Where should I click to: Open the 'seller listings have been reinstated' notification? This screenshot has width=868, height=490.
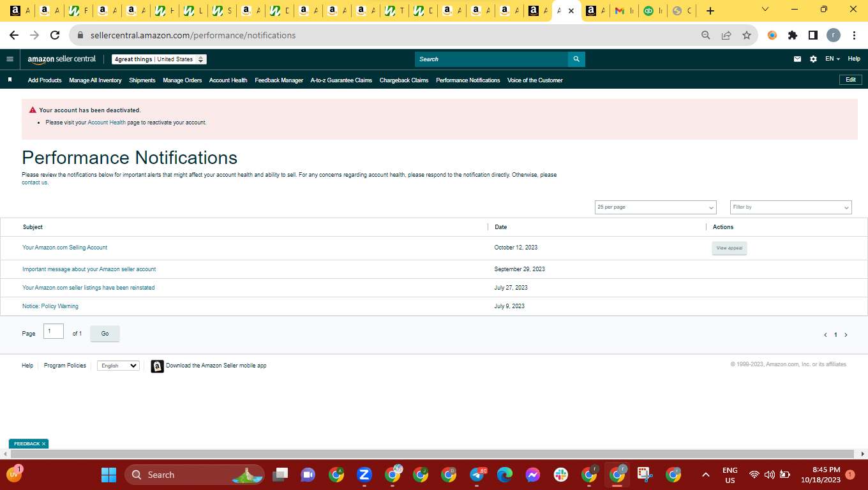89,288
